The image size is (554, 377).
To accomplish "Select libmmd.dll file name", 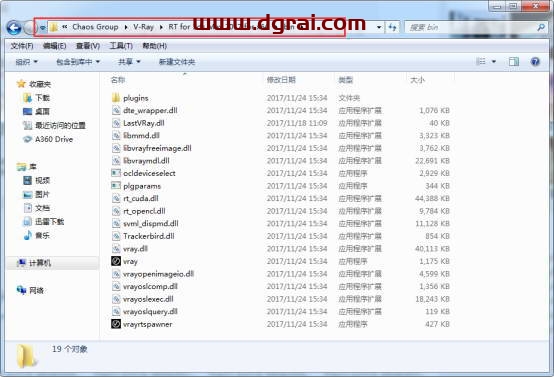I will pyautogui.click(x=141, y=135).
